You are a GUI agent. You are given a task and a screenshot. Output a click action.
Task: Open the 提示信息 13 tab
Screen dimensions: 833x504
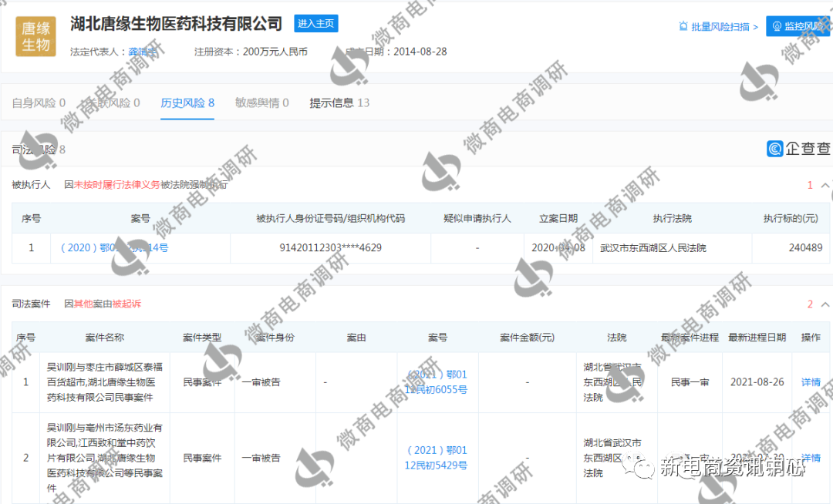[339, 103]
